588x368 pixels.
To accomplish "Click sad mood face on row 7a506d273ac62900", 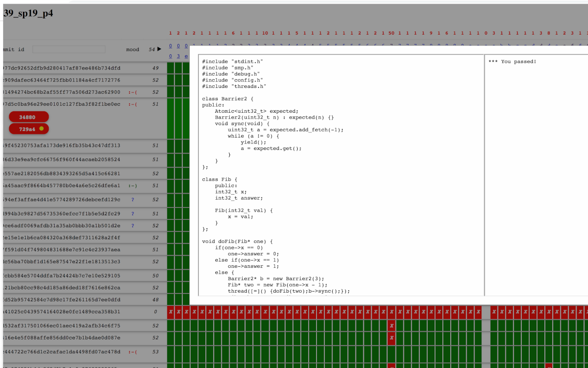I will [x=133, y=92].
